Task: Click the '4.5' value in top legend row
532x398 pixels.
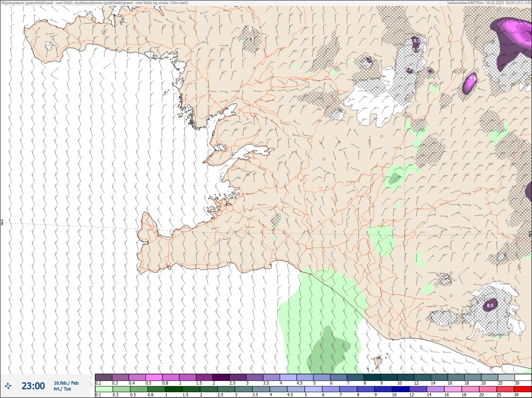Action: click(x=299, y=383)
